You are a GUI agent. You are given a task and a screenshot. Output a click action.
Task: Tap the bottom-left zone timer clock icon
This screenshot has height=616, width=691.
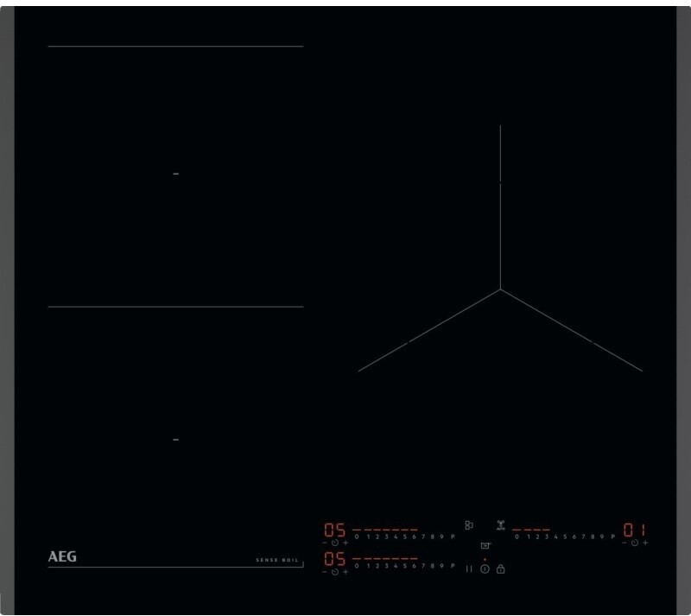click(334, 572)
